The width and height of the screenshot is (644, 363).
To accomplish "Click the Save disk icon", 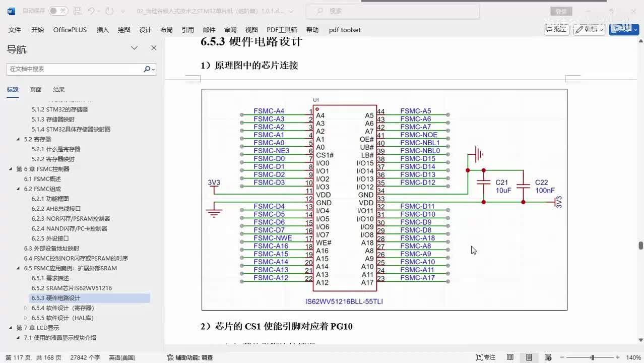I will 77,11.
